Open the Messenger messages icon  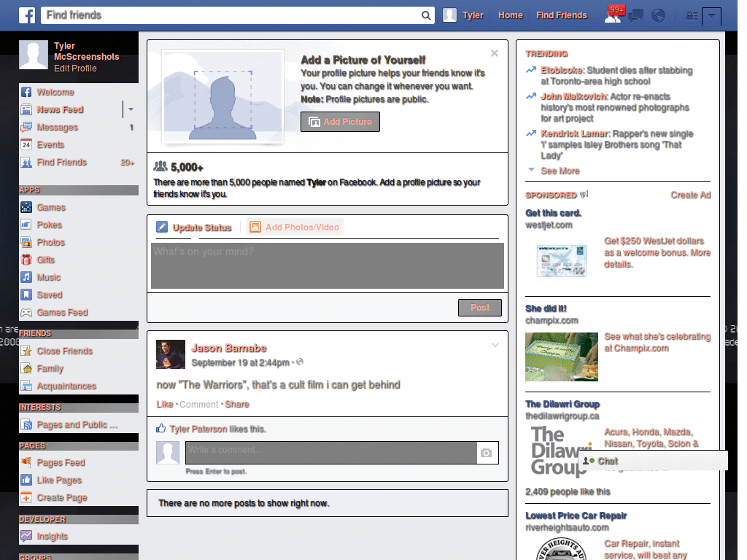[x=635, y=15]
